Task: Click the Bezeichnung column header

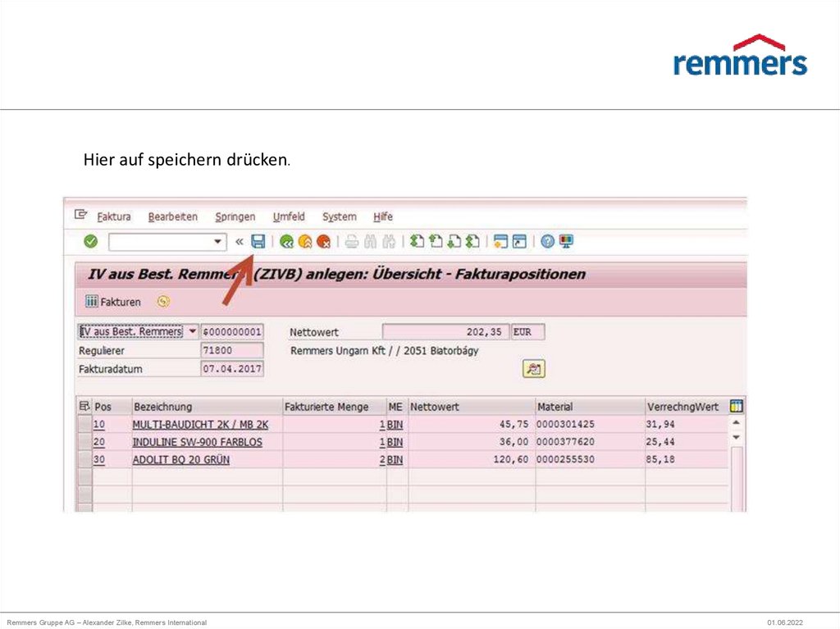Action: click(207, 407)
